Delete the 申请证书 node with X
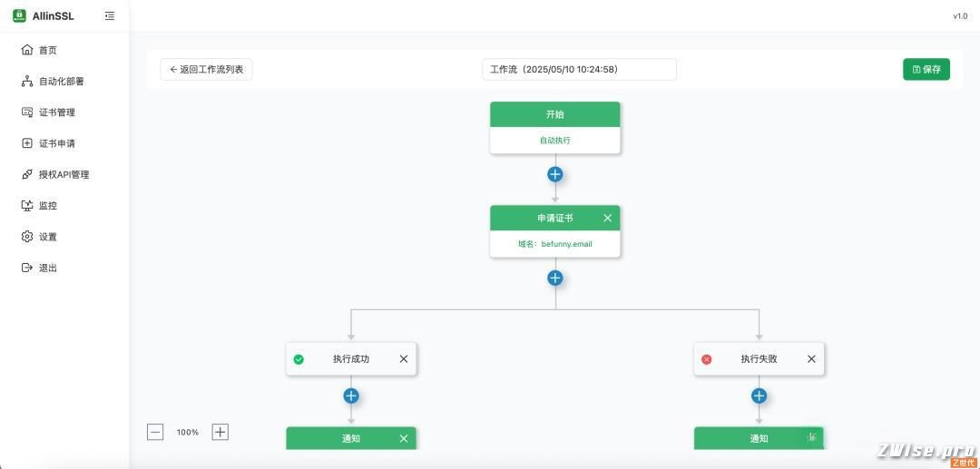 click(x=607, y=218)
